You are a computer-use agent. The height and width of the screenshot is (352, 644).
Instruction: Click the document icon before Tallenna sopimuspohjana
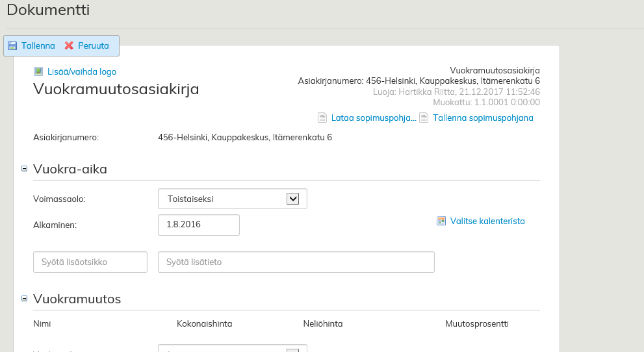(x=424, y=118)
